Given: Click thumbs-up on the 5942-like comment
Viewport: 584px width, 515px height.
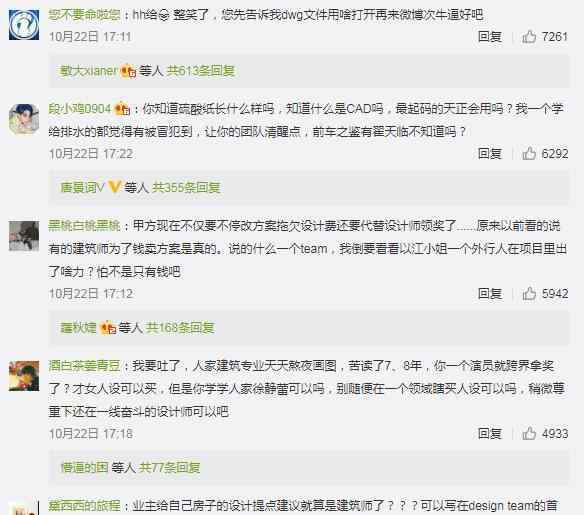Looking at the screenshot, I should [529, 293].
